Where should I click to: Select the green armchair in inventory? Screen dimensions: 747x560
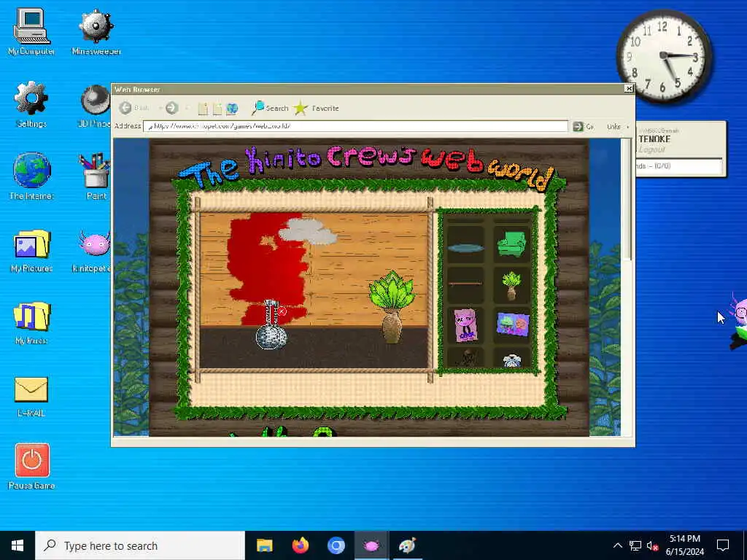[511, 244]
